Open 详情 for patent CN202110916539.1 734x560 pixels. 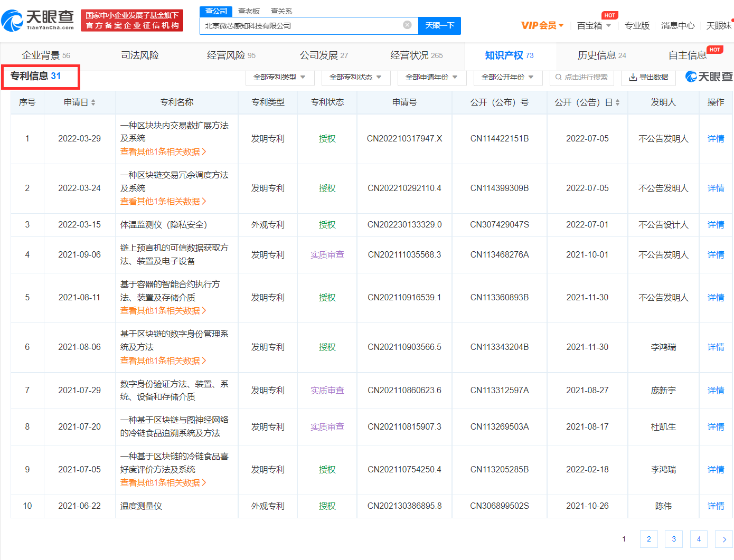point(716,298)
